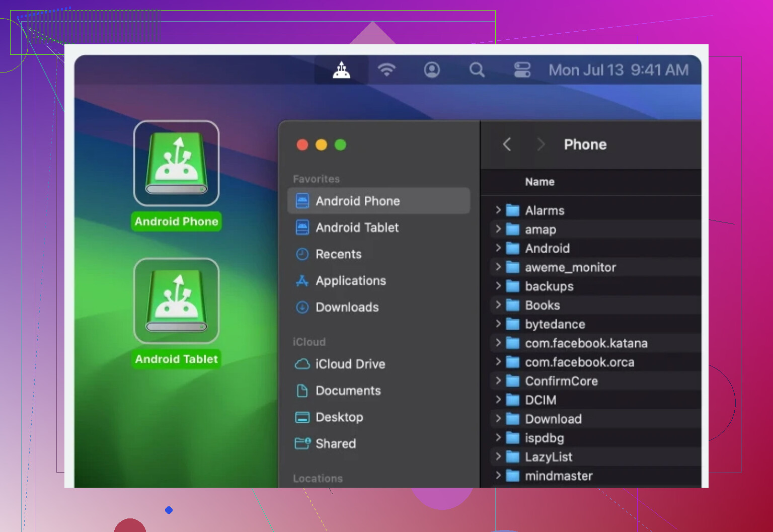Click the bytedance folder icon
The width and height of the screenshot is (773, 532).
tap(512, 324)
